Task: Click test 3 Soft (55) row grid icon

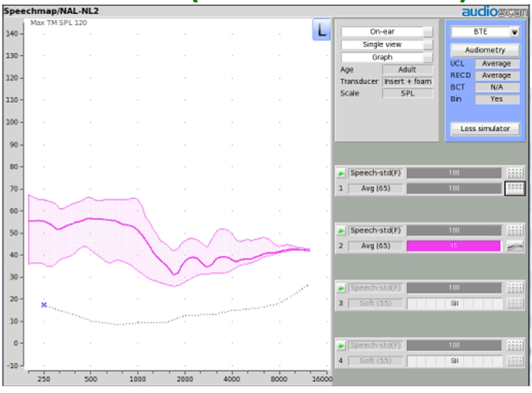Action: click(514, 303)
